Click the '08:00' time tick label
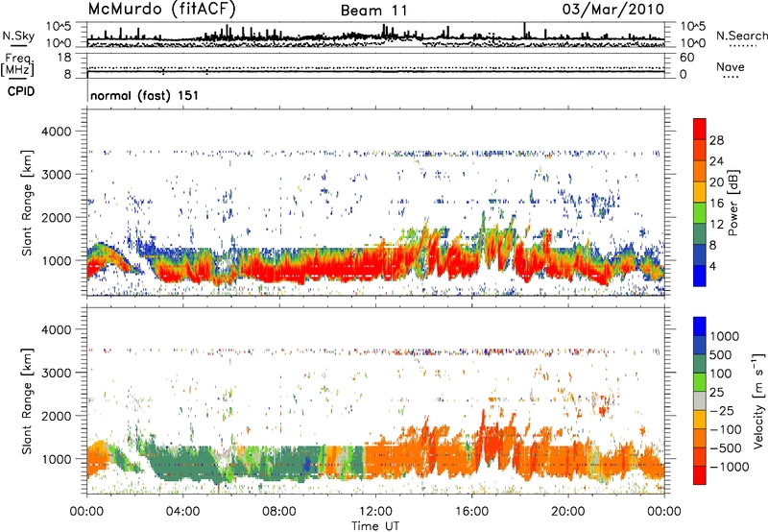 pyautogui.click(x=279, y=512)
